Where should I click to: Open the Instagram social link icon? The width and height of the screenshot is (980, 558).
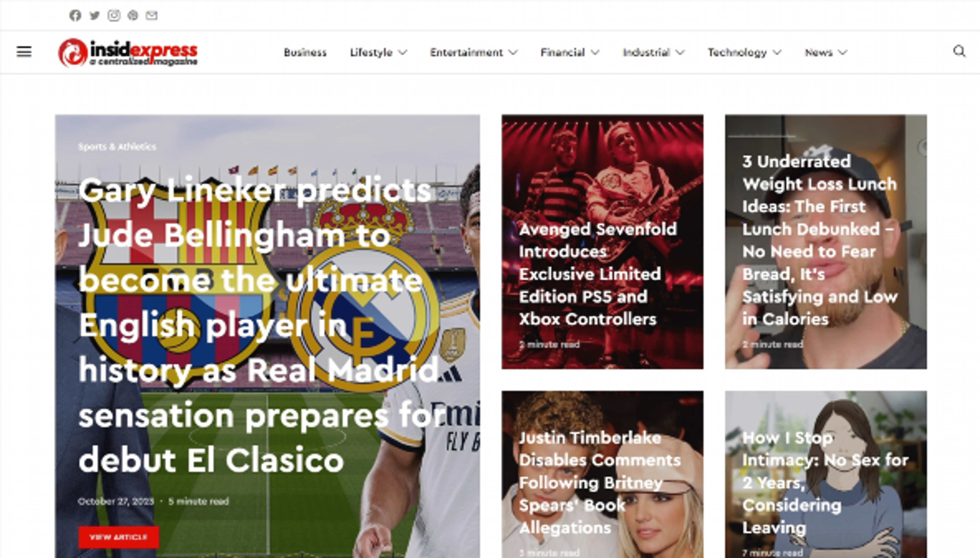(114, 15)
